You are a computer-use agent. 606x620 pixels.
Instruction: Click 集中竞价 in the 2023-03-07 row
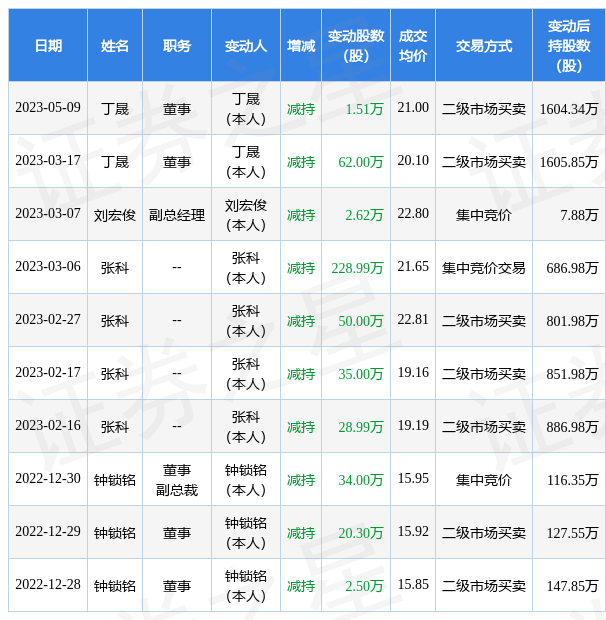[x=484, y=215]
